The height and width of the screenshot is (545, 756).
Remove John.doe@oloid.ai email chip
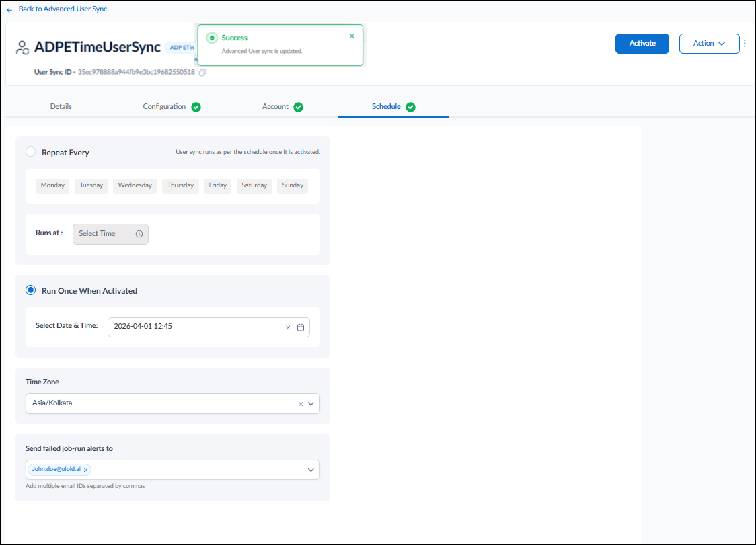point(86,470)
